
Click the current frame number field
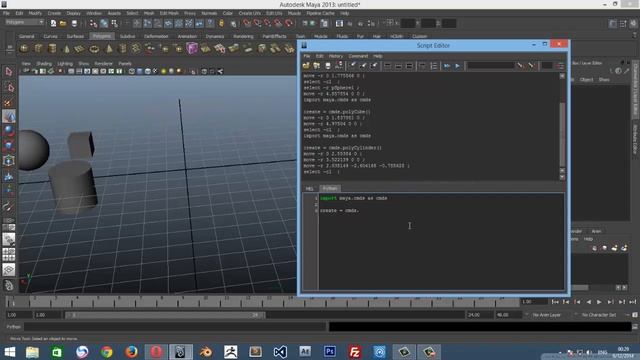(534, 302)
